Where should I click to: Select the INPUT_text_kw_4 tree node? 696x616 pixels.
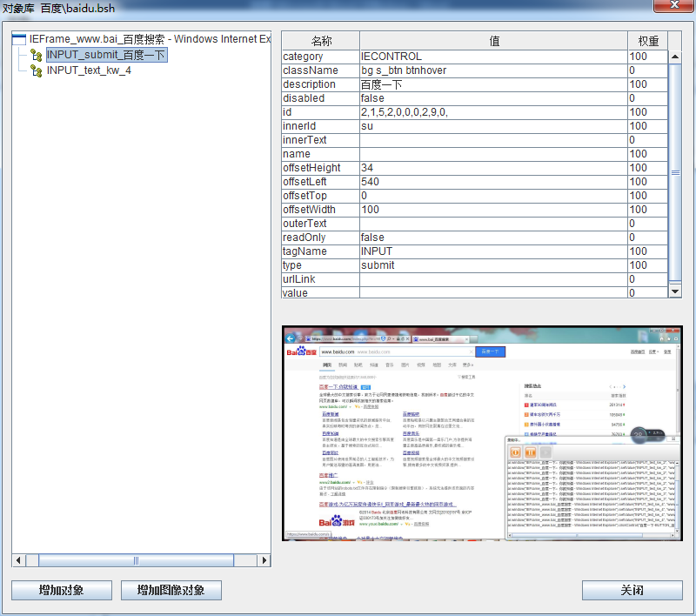[x=89, y=70]
